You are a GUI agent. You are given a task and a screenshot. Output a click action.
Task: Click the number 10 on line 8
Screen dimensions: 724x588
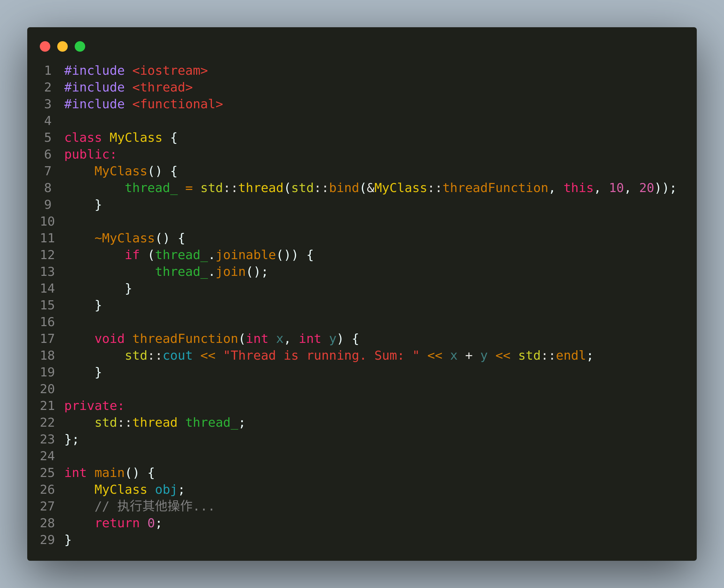(x=616, y=188)
